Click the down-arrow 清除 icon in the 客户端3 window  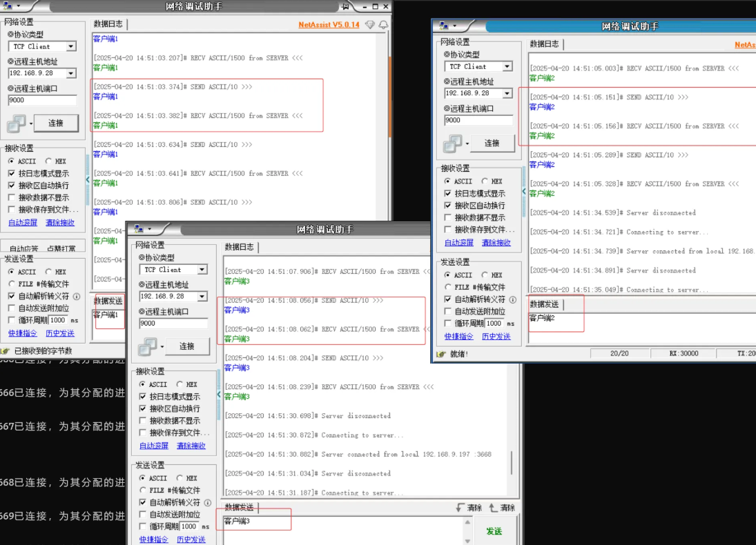click(x=461, y=508)
